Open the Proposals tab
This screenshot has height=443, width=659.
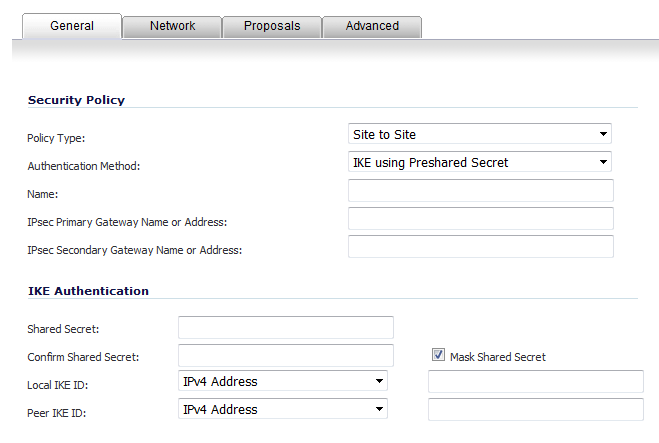(272, 27)
